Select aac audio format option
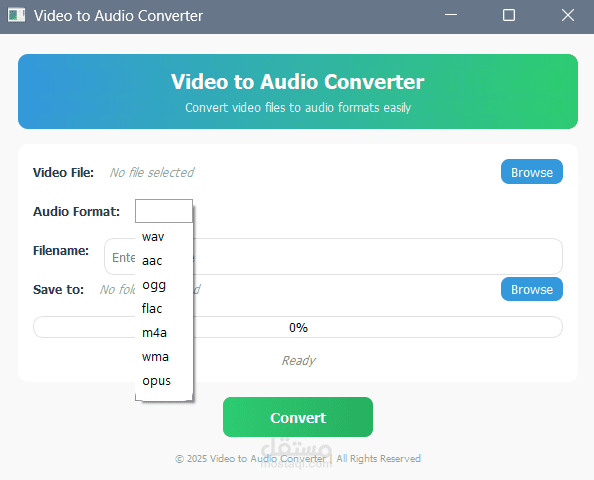 [164, 261]
